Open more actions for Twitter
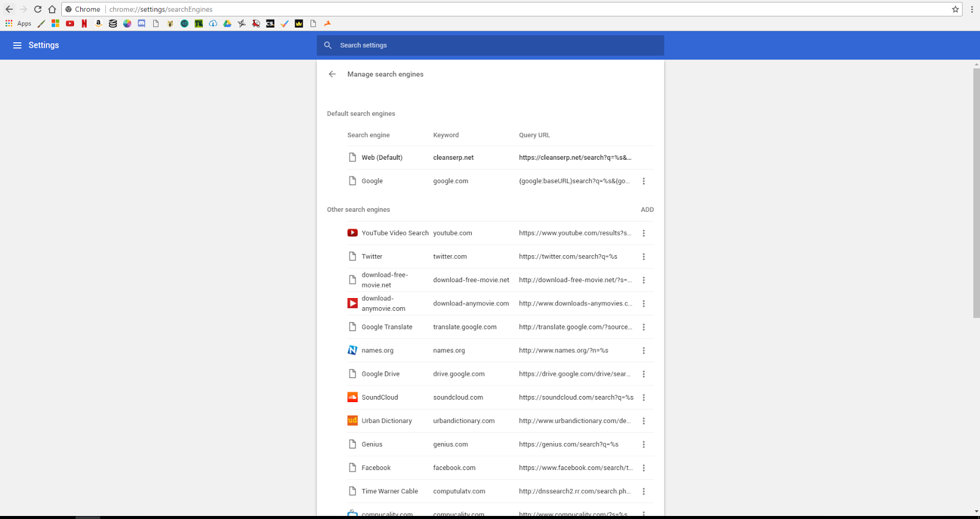Viewport: 980px width, 519px height. pos(644,256)
